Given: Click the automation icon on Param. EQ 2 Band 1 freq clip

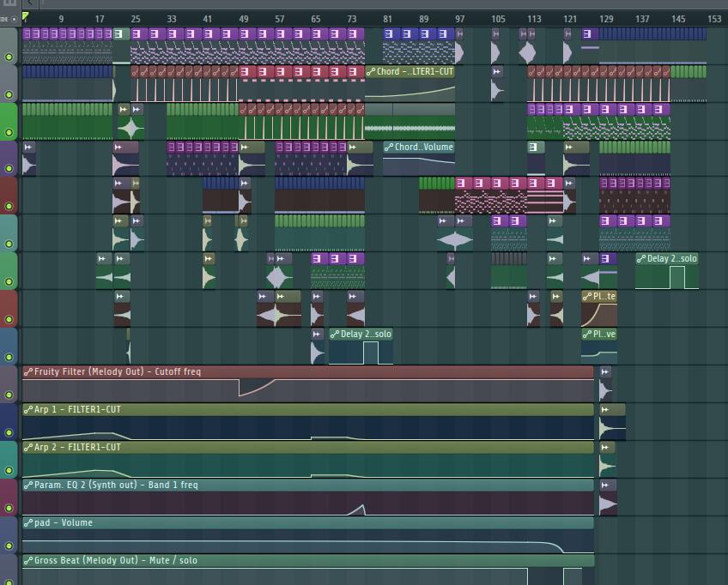Looking at the screenshot, I should 28,485.
